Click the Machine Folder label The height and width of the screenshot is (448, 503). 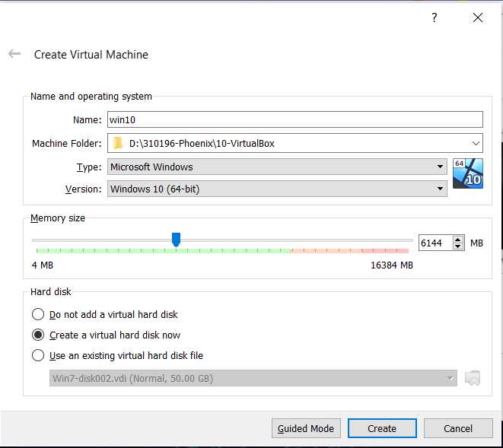pos(67,143)
